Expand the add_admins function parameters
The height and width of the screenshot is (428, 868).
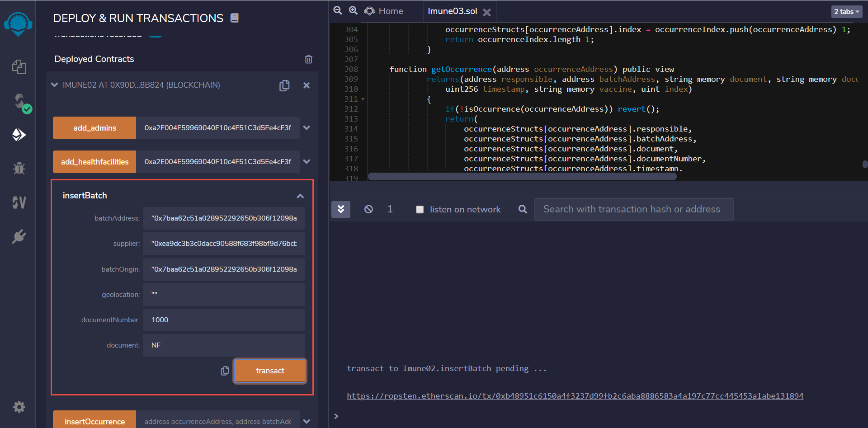click(307, 128)
